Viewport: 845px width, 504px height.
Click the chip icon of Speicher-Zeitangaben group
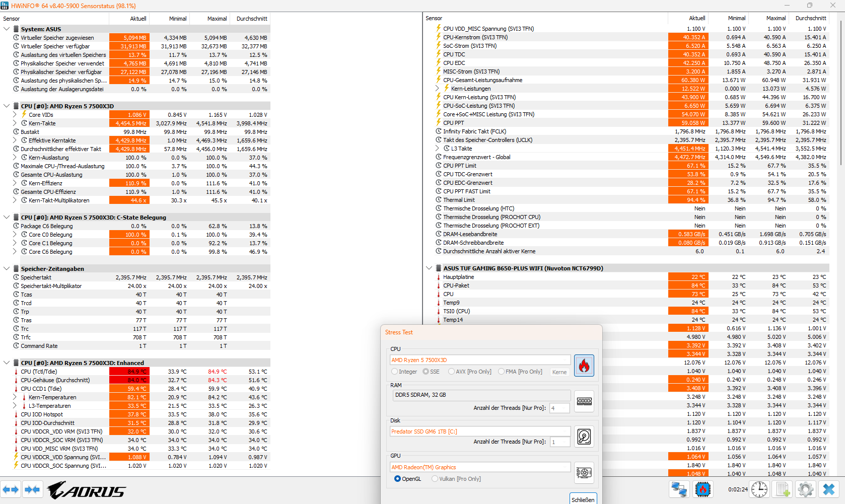16,269
